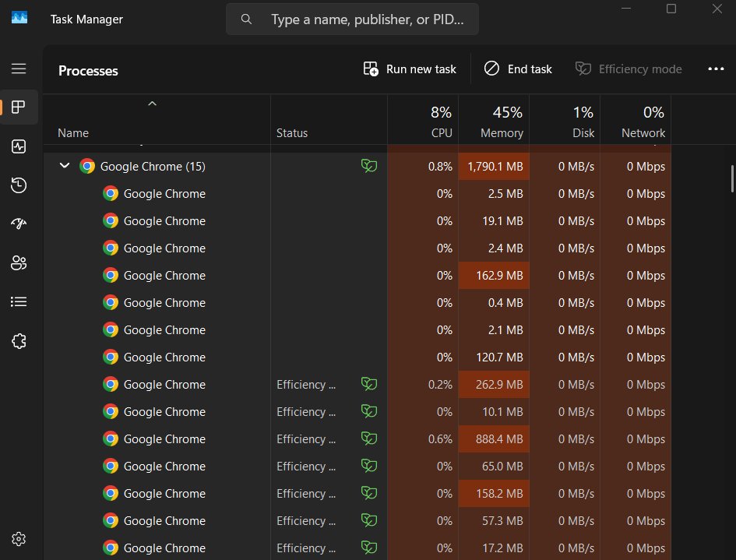Viewport: 736px width, 560px height.
Task: Click Chrome icon on the 162.9 MB row
Action: click(x=111, y=275)
